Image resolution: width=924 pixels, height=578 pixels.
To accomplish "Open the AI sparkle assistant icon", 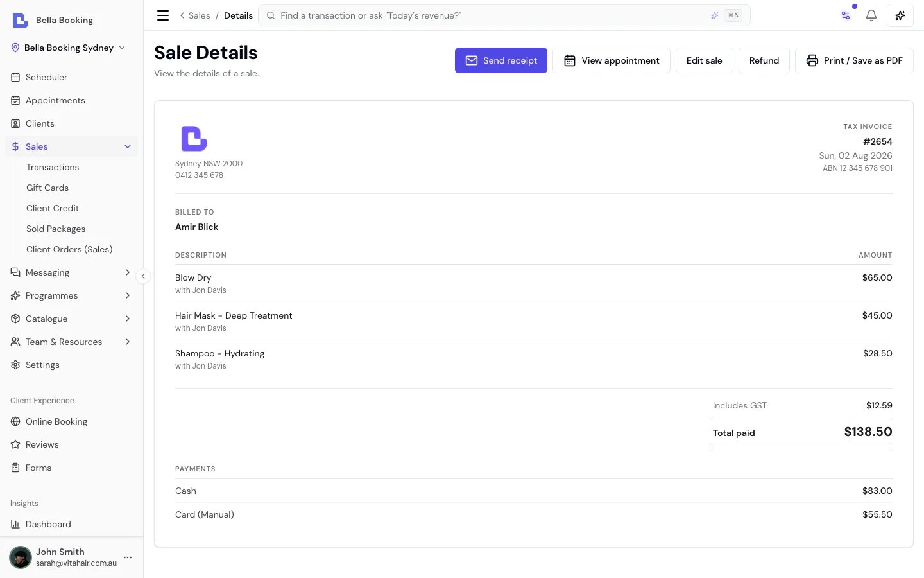I will (x=900, y=15).
